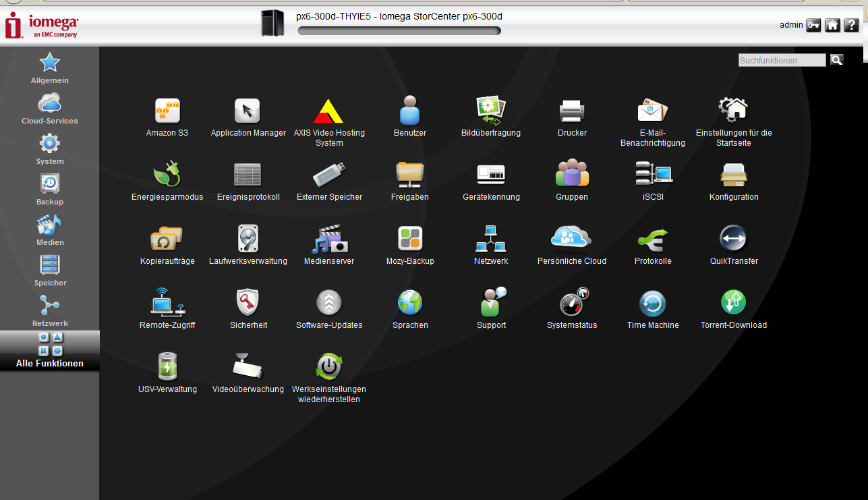Image resolution: width=868 pixels, height=500 pixels.
Task: Select Allgemein category in sidebar
Action: 50,68
